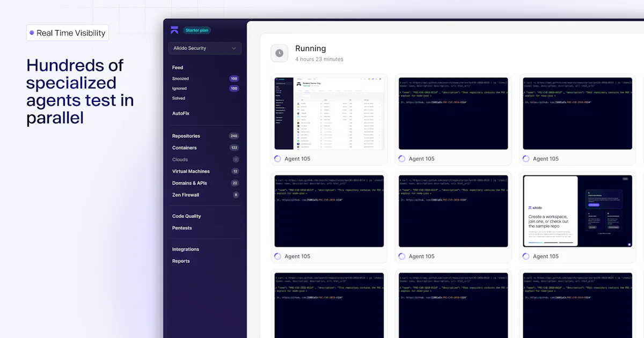This screenshot has height=338, width=644.
Task: Click the Hundreds of specialized agents headline
Action: tap(80, 91)
